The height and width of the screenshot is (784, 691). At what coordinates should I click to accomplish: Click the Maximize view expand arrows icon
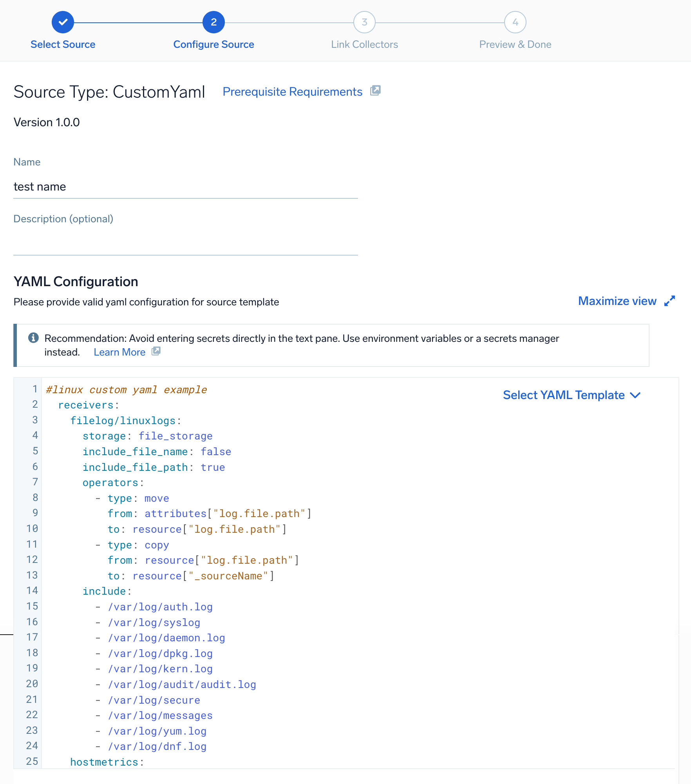click(669, 301)
